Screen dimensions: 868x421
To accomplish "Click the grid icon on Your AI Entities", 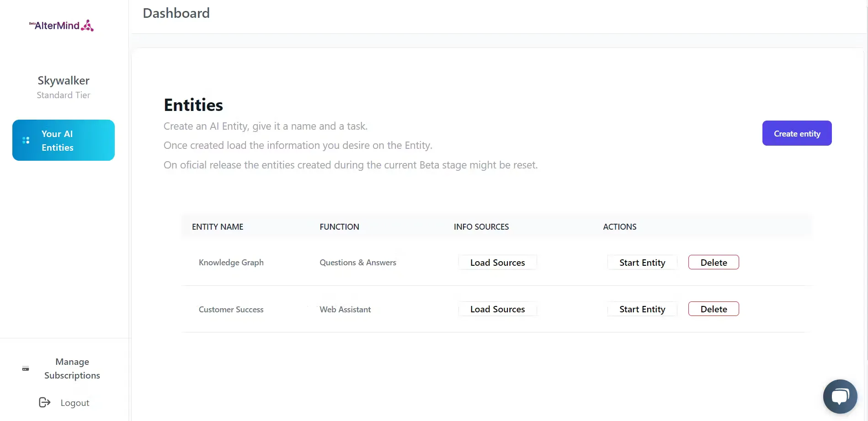I will [x=26, y=140].
